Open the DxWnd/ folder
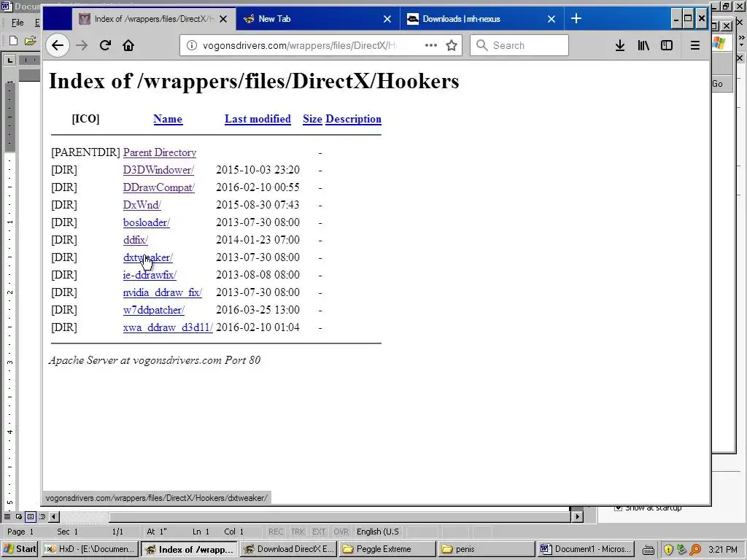 pos(142,205)
